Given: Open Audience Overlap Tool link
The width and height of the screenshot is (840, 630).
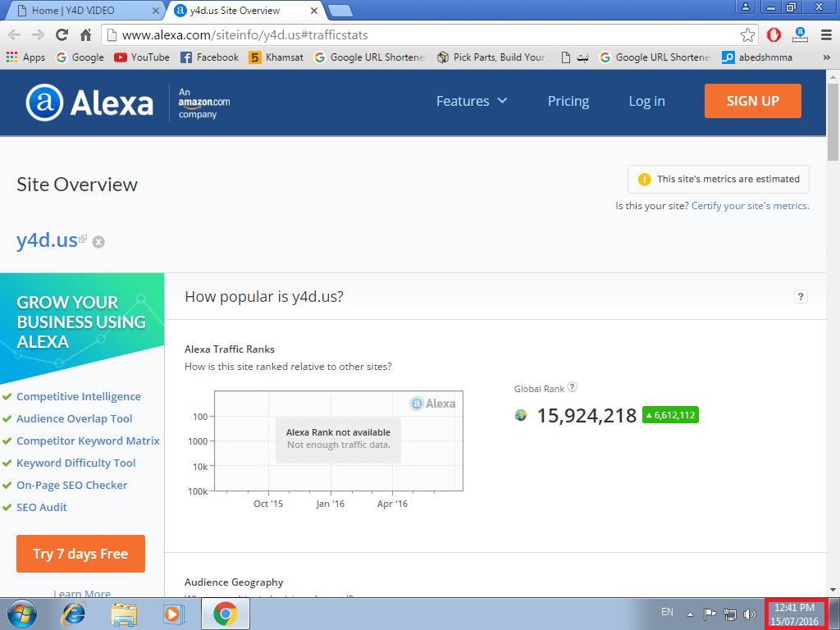Looking at the screenshot, I should coord(75,419).
